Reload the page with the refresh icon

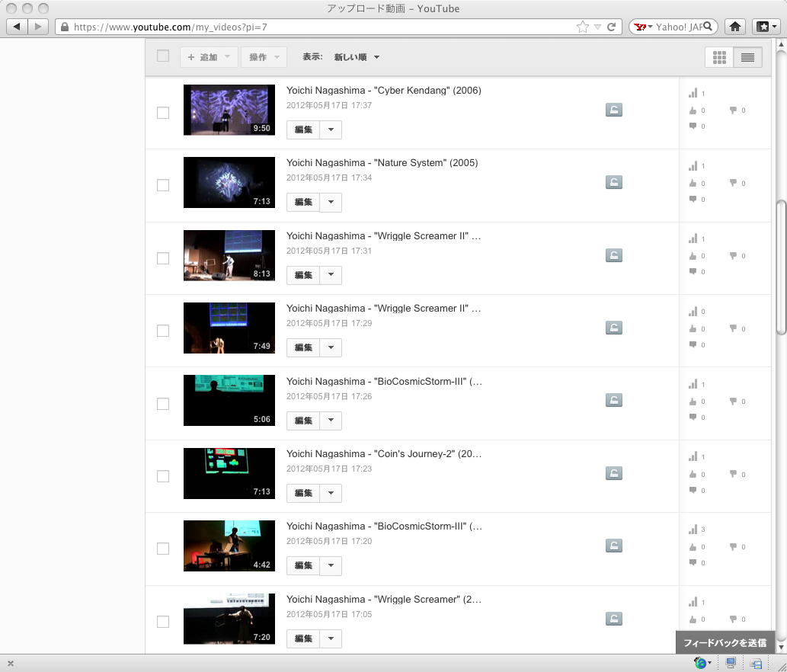tap(611, 27)
